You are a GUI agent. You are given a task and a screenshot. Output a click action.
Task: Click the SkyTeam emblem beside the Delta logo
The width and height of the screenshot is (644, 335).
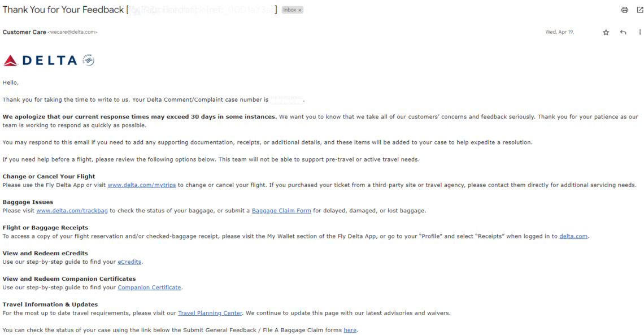click(88, 60)
